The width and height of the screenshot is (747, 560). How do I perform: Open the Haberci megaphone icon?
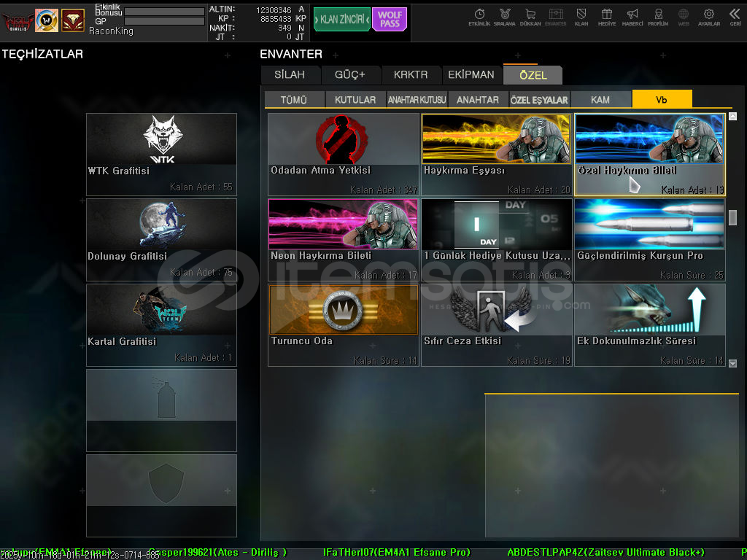click(x=632, y=17)
